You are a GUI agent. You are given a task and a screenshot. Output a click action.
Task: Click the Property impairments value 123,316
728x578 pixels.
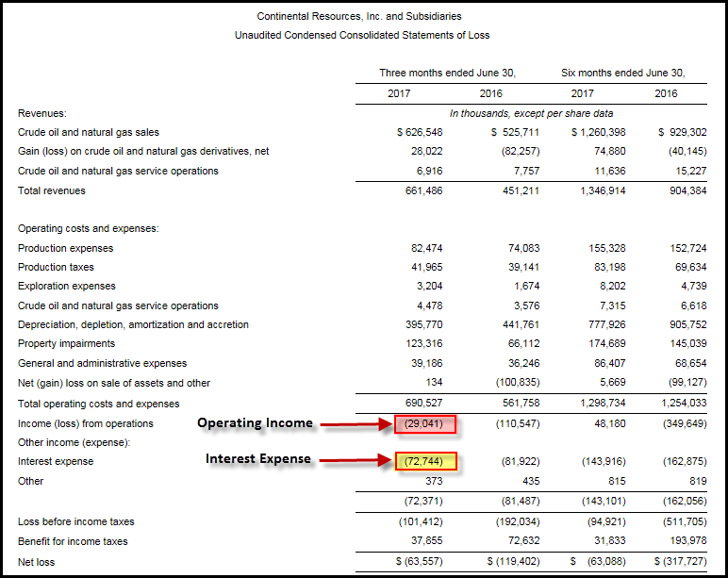tap(424, 343)
